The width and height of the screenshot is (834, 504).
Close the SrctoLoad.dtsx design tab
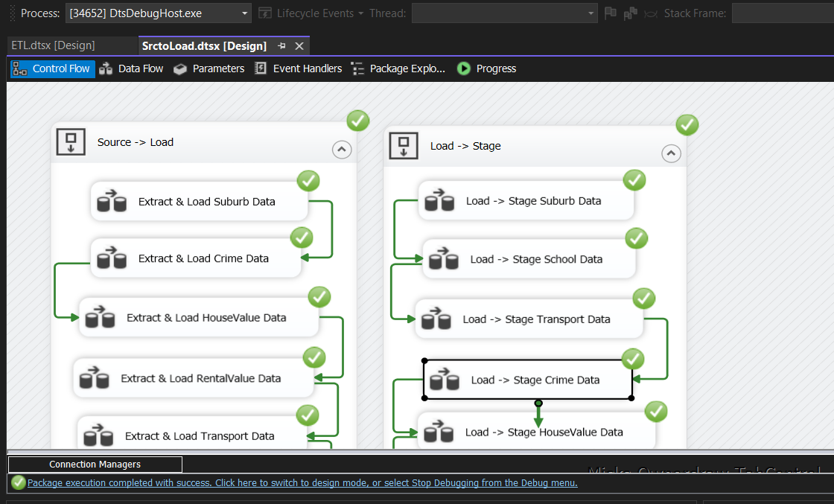tap(299, 46)
